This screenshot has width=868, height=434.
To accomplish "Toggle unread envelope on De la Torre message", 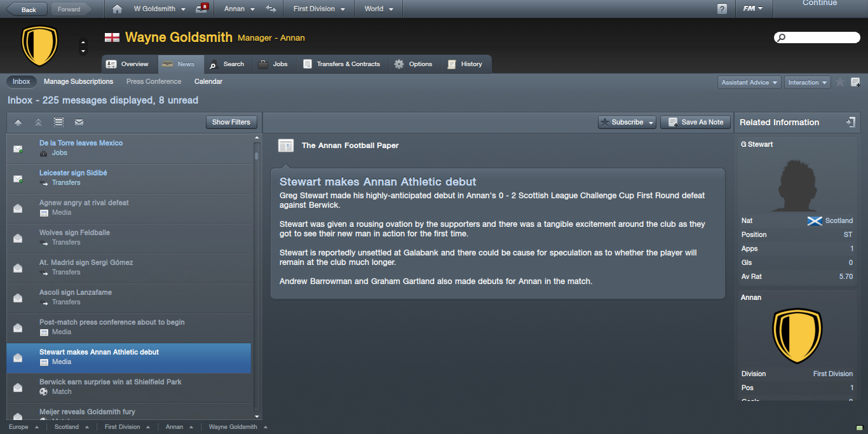I will point(18,149).
